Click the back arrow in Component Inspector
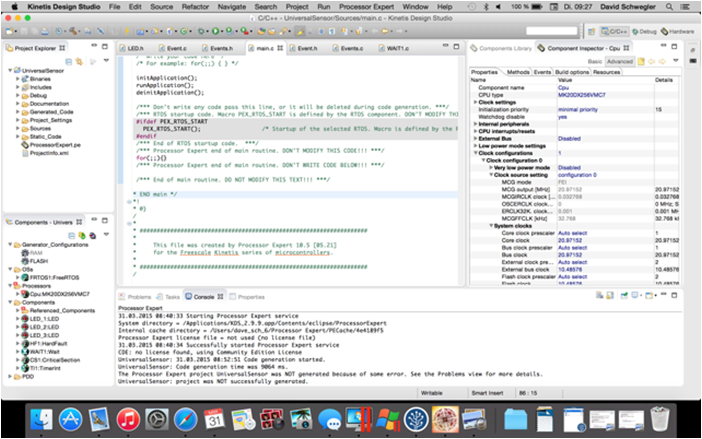 click(651, 61)
